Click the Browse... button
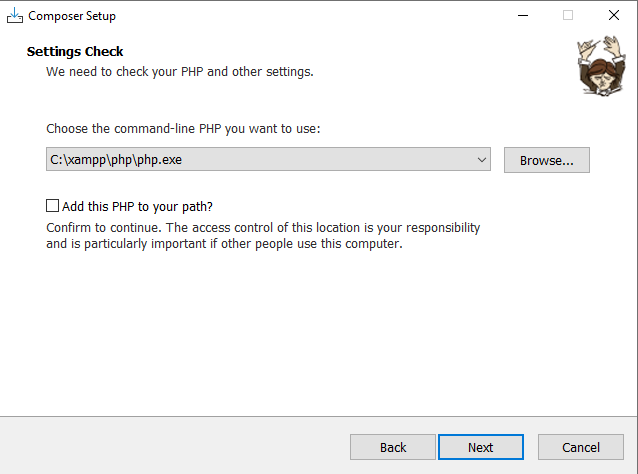Image resolution: width=638 pixels, height=474 pixels. [x=546, y=160]
